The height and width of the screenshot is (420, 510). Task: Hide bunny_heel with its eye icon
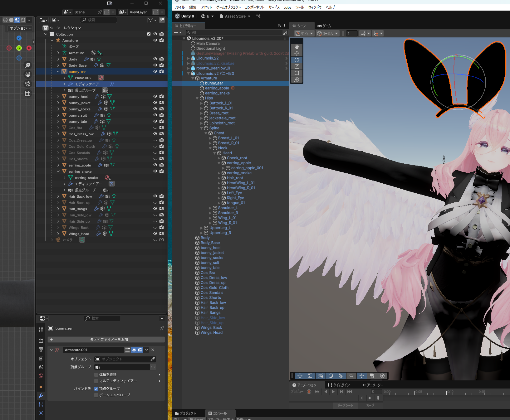[x=155, y=97]
